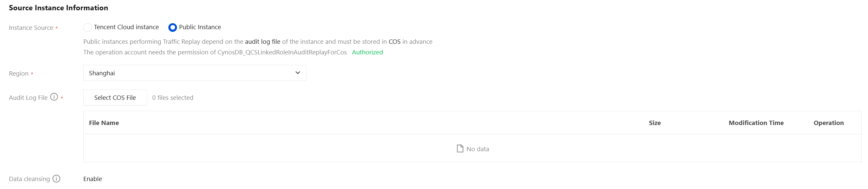
Task: Click the Audit Log File info icon
Action: pos(54,97)
